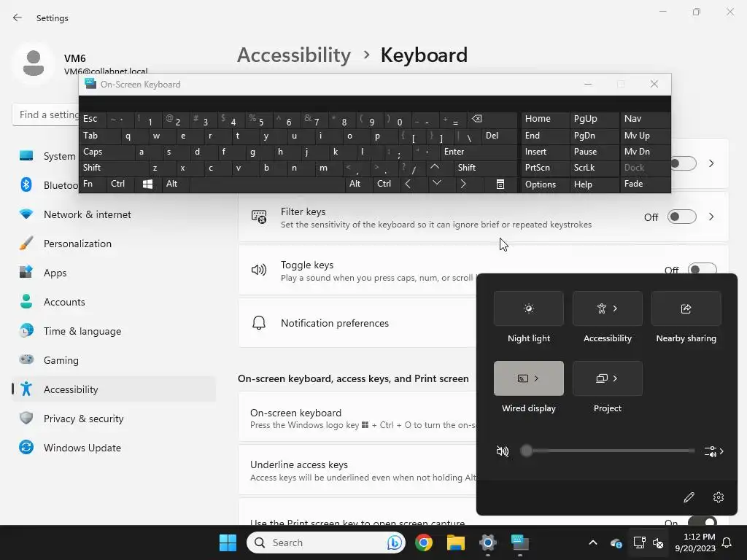Click the Accessibility breadcrumb heading
The height and width of the screenshot is (560, 747).
tap(294, 55)
